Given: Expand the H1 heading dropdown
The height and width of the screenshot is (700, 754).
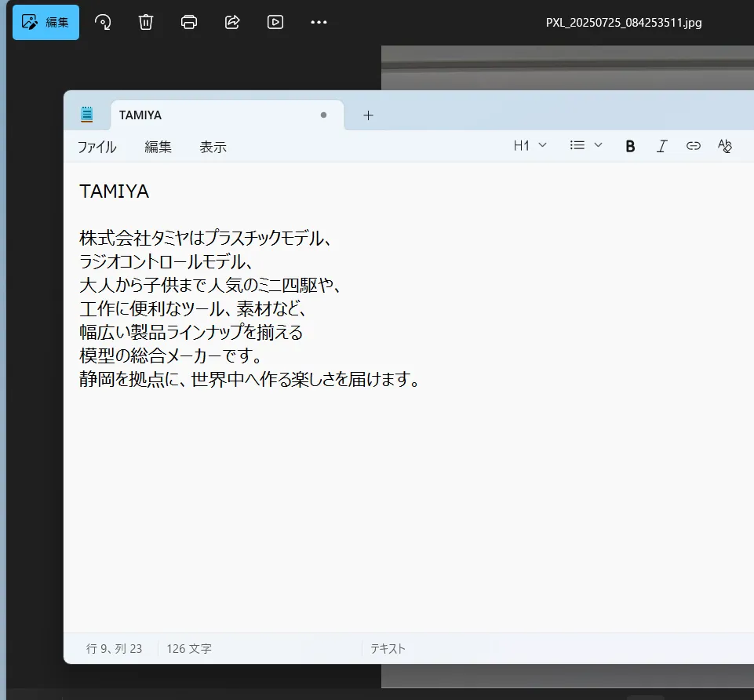Looking at the screenshot, I should [x=530, y=145].
